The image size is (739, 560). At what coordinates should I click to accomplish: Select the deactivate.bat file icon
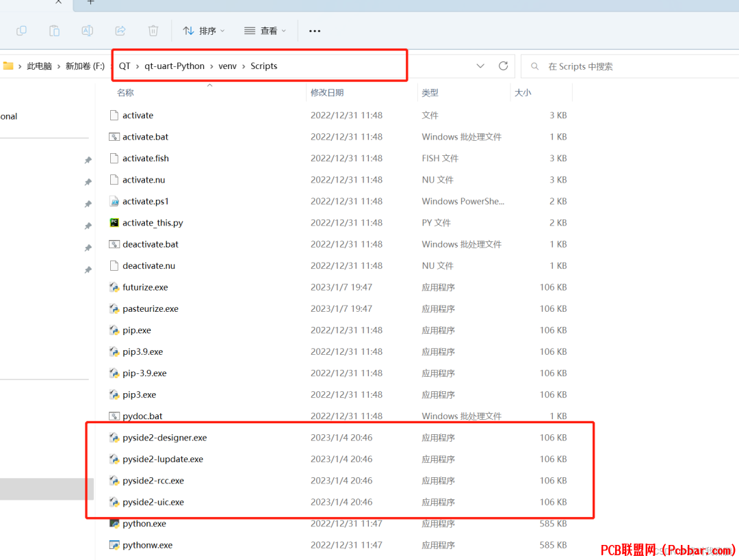114,244
